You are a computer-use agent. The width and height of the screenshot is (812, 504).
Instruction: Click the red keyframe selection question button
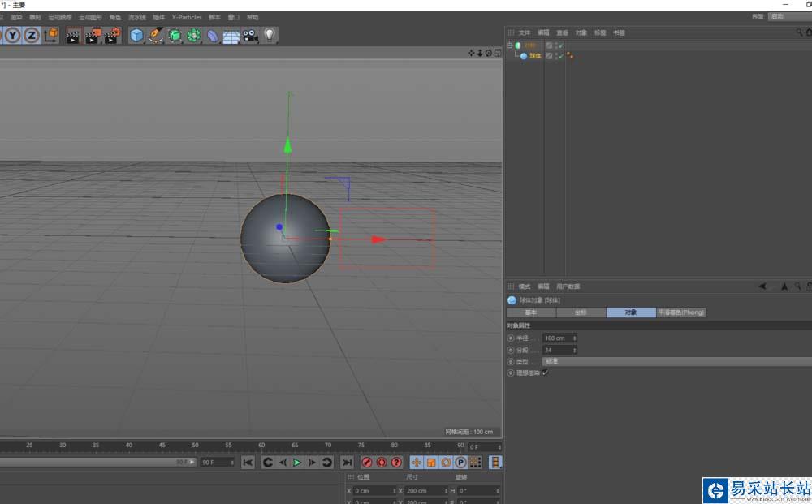[397, 463]
